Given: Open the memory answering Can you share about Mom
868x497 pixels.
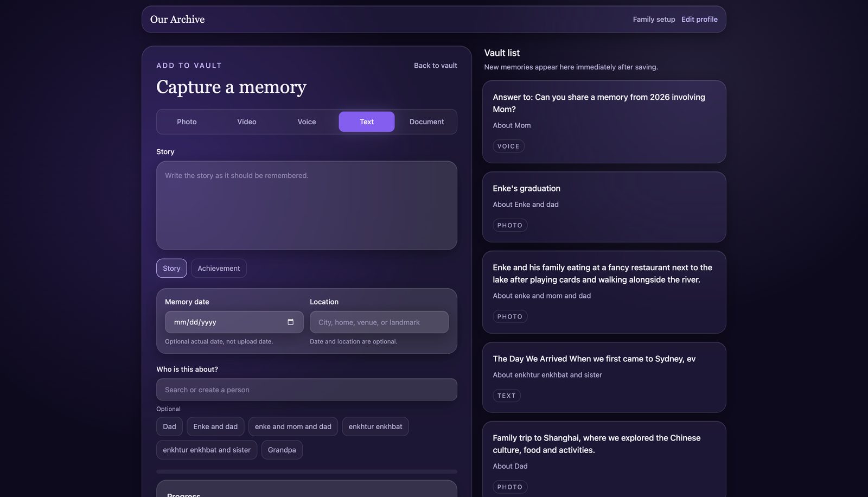Looking at the screenshot, I should 604,122.
